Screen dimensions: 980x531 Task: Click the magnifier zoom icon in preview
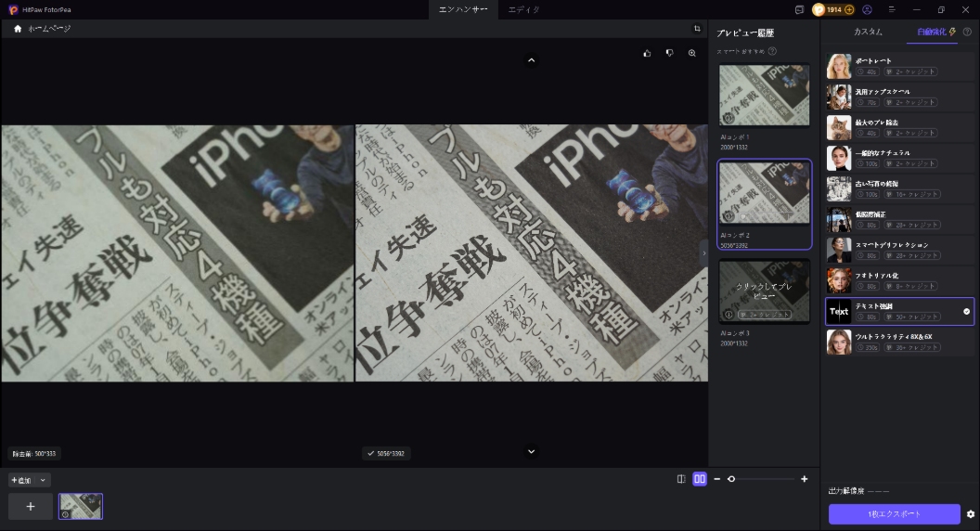[692, 53]
